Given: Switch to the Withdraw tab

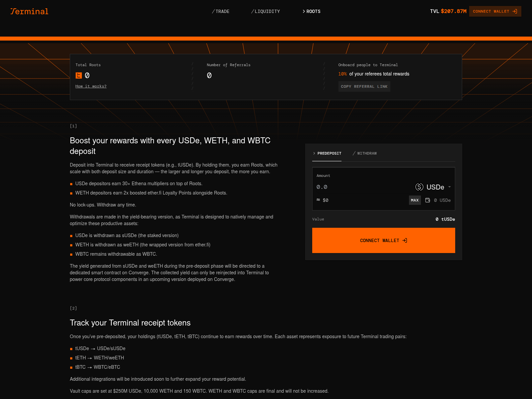Looking at the screenshot, I should pyautogui.click(x=365, y=153).
